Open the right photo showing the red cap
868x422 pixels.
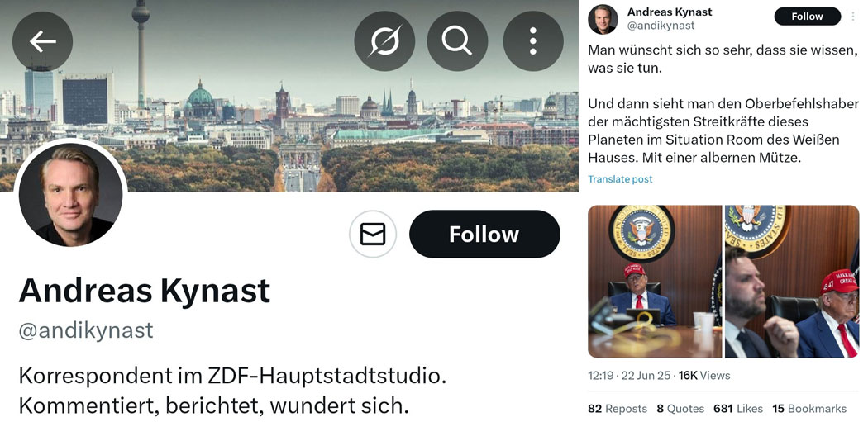(x=792, y=282)
